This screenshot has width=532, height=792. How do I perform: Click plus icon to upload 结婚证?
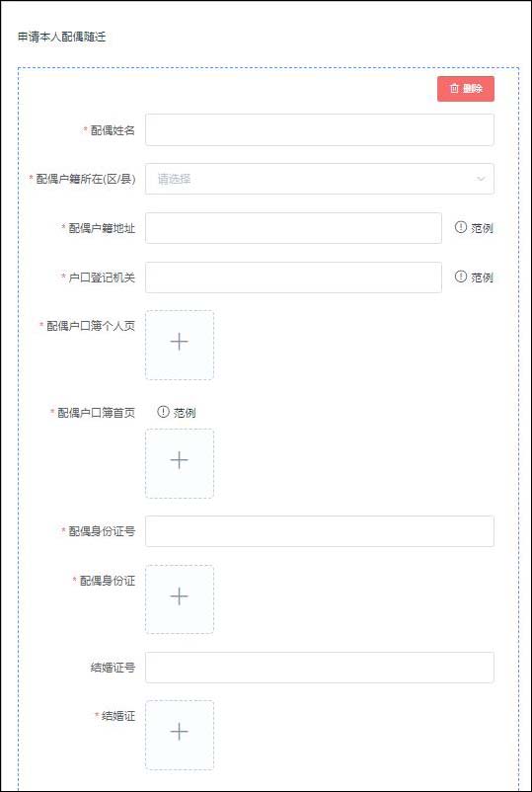[x=180, y=732]
